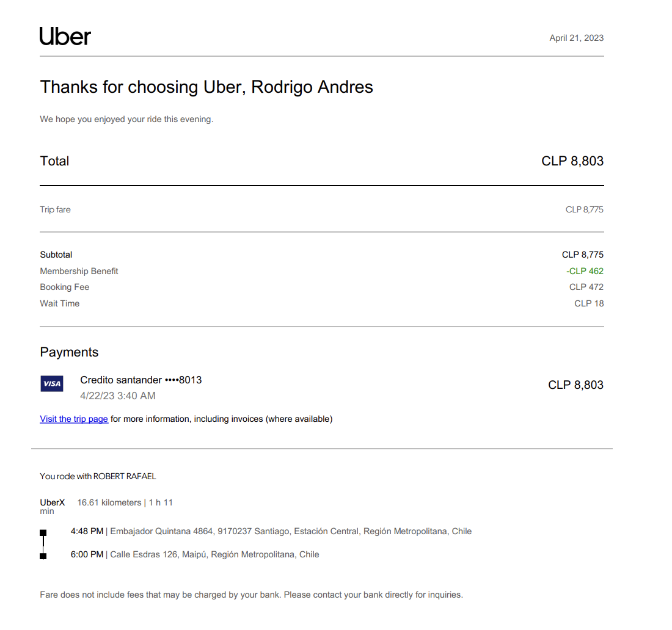Click the Booking Fee label

click(65, 287)
